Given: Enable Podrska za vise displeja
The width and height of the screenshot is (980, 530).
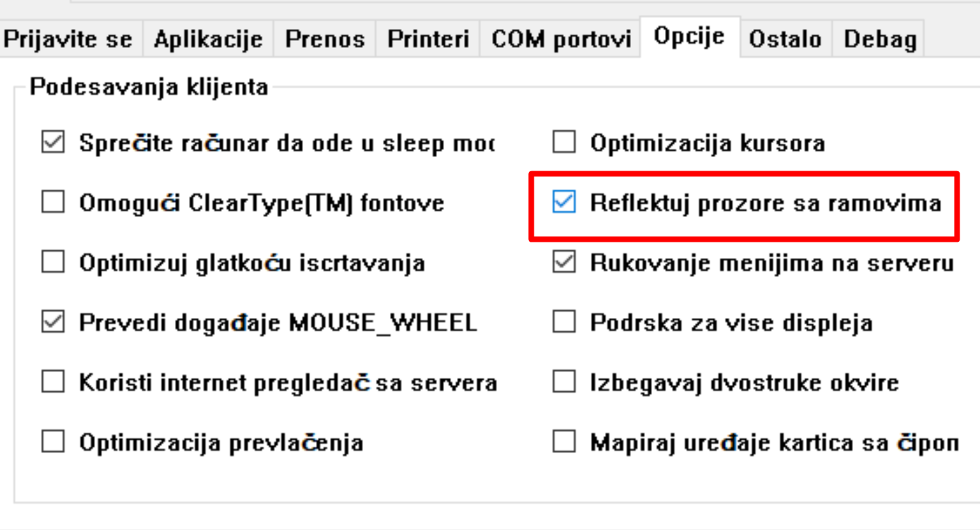Looking at the screenshot, I should pyautogui.click(x=563, y=323).
